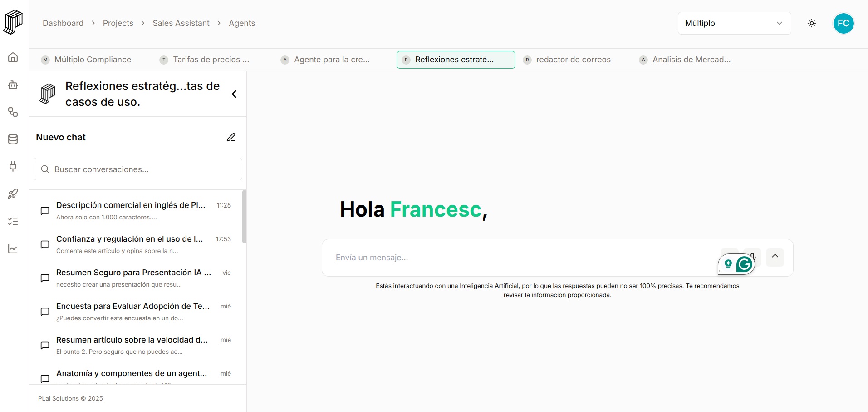Click the PLai Solutions © 2025 footer
This screenshot has width=868, height=412.
tap(70, 398)
